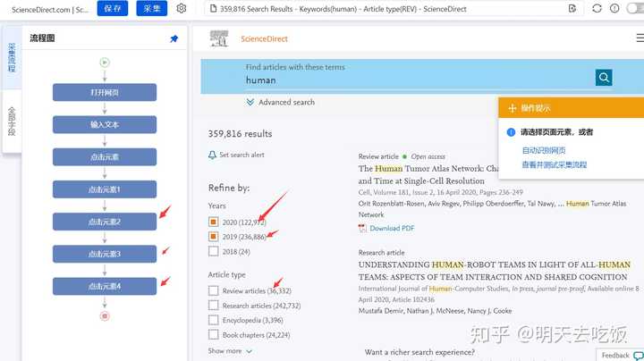This screenshot has height=361, width=644.
Task: Open the 'Understanding Human-Robot Teams' article title
Action: click(x=494, y=271)
